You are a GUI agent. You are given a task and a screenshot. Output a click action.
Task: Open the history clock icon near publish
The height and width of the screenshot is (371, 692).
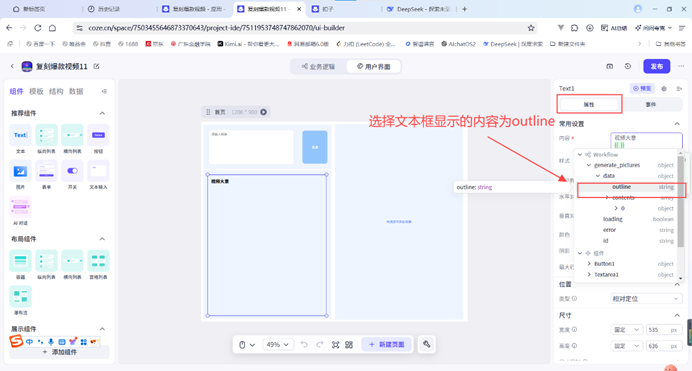click(x=628, y=66)
